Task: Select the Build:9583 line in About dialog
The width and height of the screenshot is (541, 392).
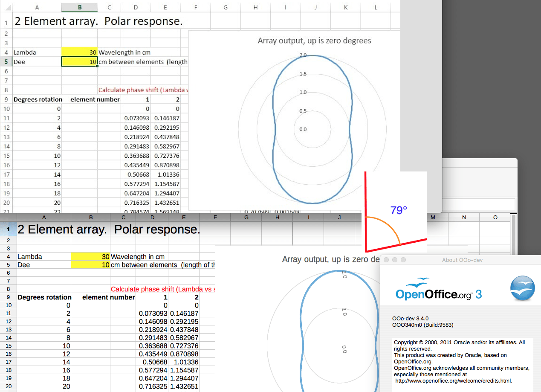Action: [422, 325]
